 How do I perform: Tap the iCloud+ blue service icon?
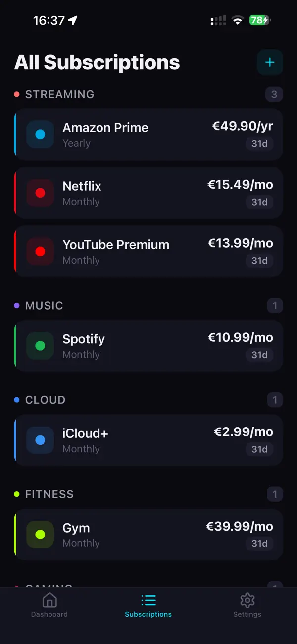point(40,440)
